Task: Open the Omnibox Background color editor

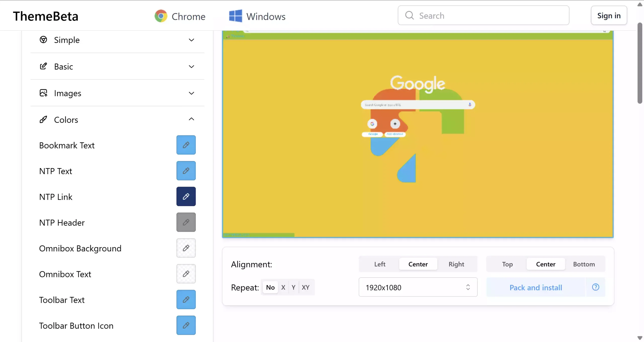Action: coord(186,248)
